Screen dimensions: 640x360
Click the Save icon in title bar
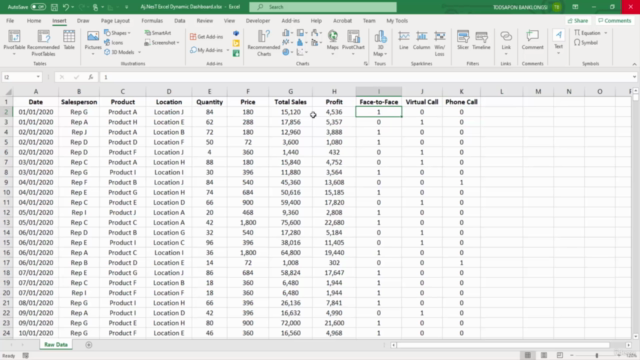pos(54,7)
